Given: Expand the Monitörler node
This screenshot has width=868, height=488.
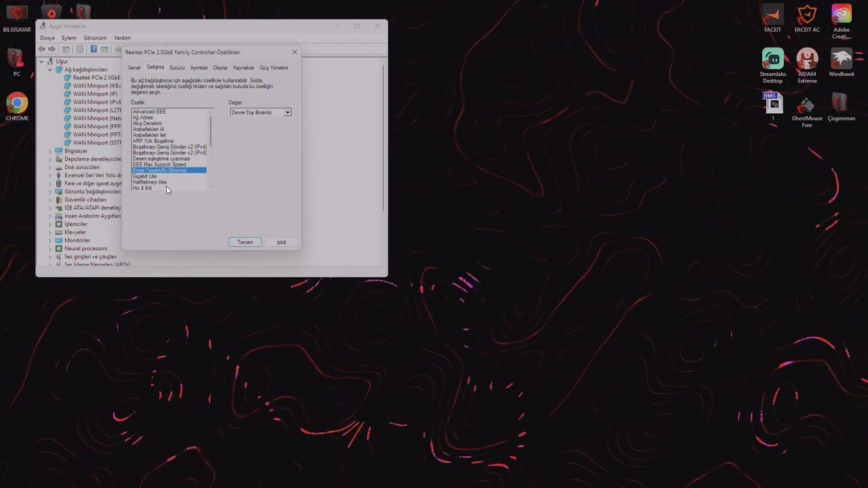Looking at the screenshot, I should click(50, 241).
